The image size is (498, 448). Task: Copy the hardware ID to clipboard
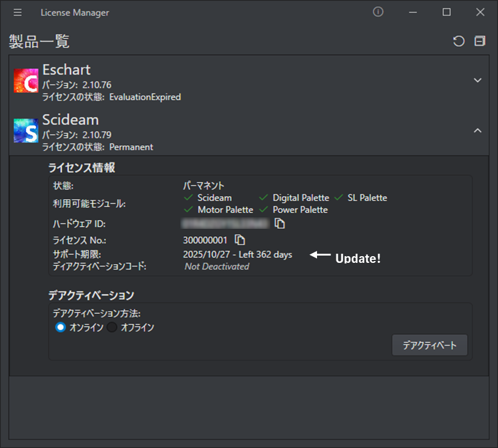coord(279,223)
